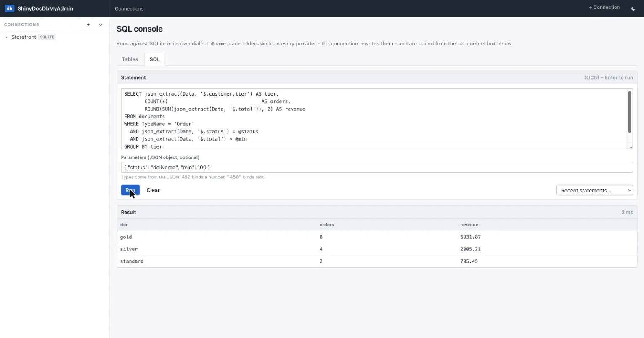Viewport: 644px width, 338px height.
Task: Click the revenue column header
Action: (469, 225)
